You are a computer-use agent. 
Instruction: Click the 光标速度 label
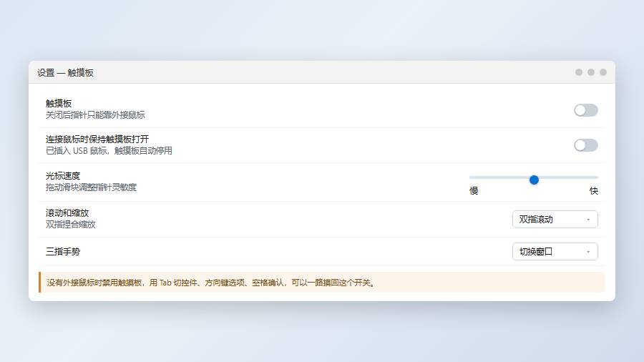(x=63, y=176)
